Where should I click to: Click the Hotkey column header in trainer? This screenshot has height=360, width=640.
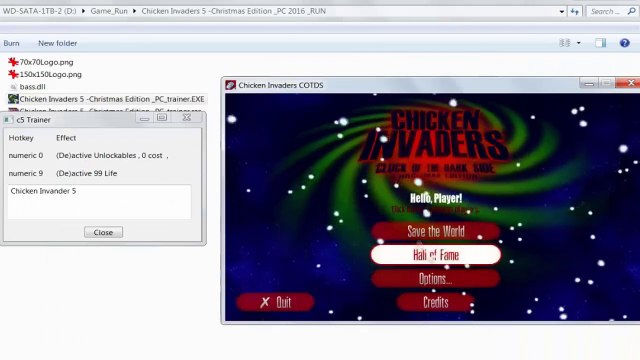click(21, 138)
